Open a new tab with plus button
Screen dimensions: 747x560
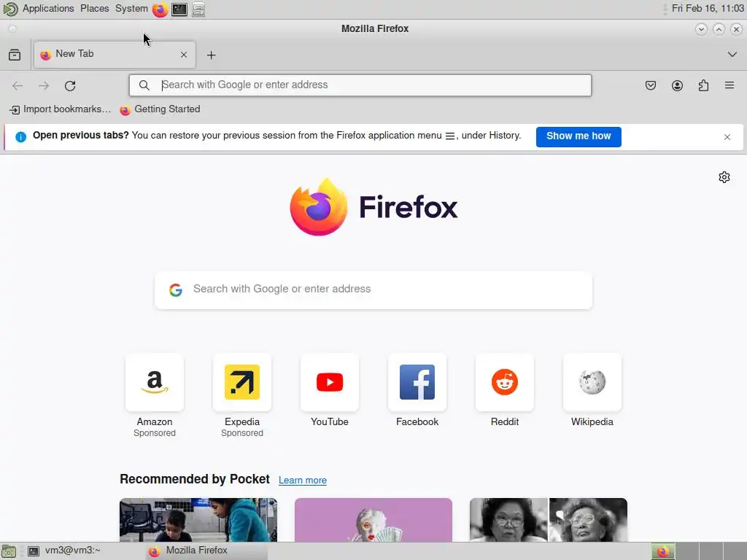click(211, 55)
